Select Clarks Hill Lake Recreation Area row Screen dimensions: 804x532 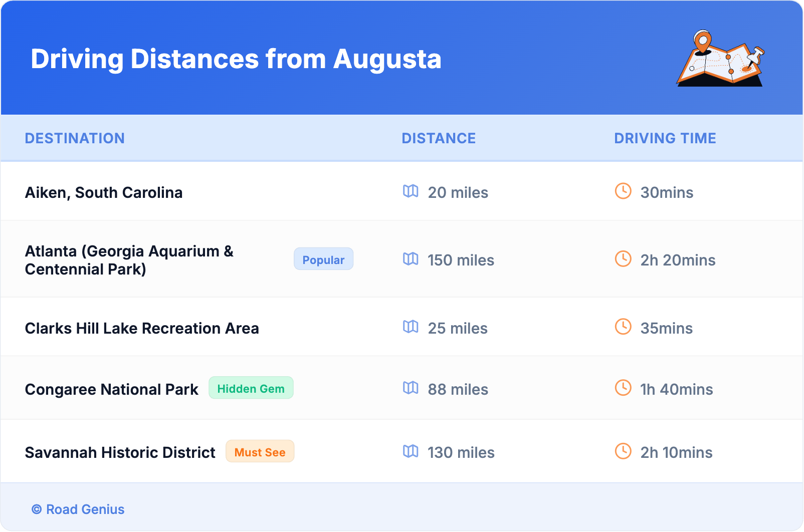[142, 329]
